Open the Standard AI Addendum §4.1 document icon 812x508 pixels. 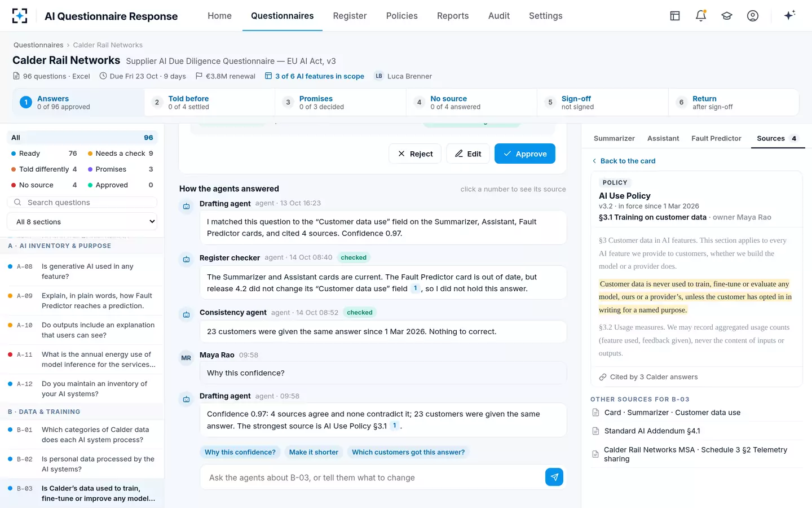tap(595, 431)
